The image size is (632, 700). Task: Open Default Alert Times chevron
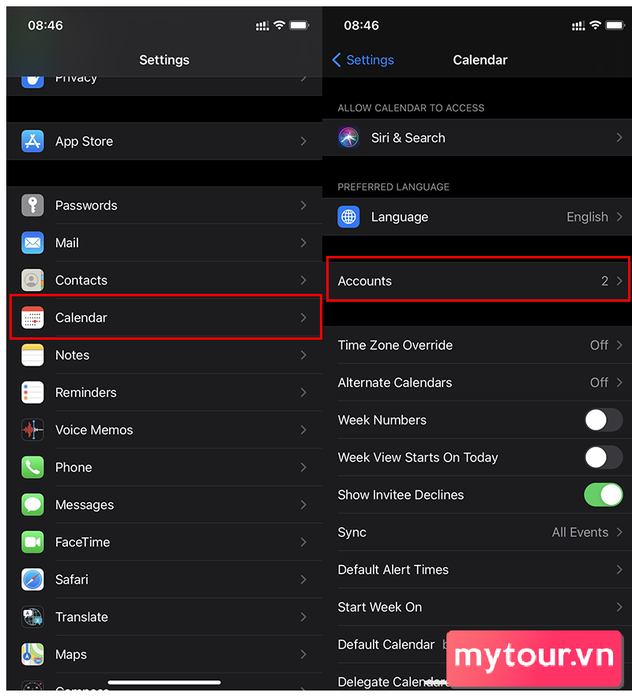coord(620,570)
